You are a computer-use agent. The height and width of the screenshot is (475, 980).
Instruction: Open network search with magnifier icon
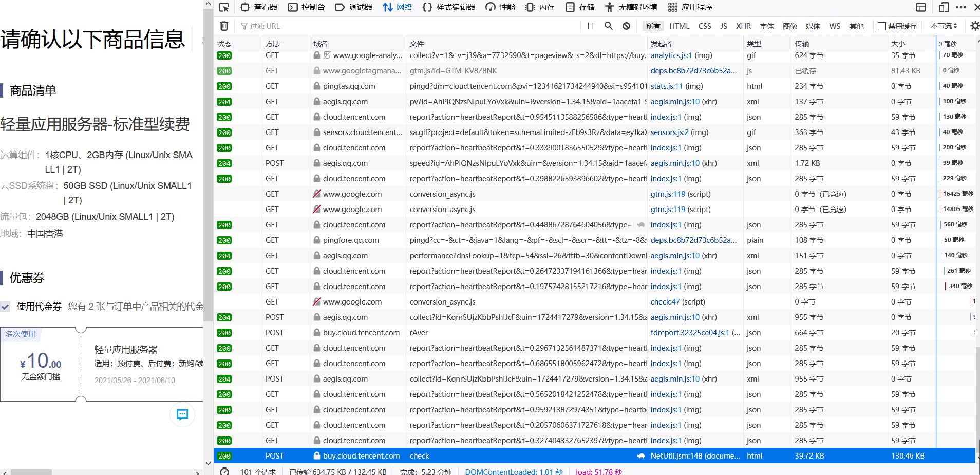coord(609,26)
